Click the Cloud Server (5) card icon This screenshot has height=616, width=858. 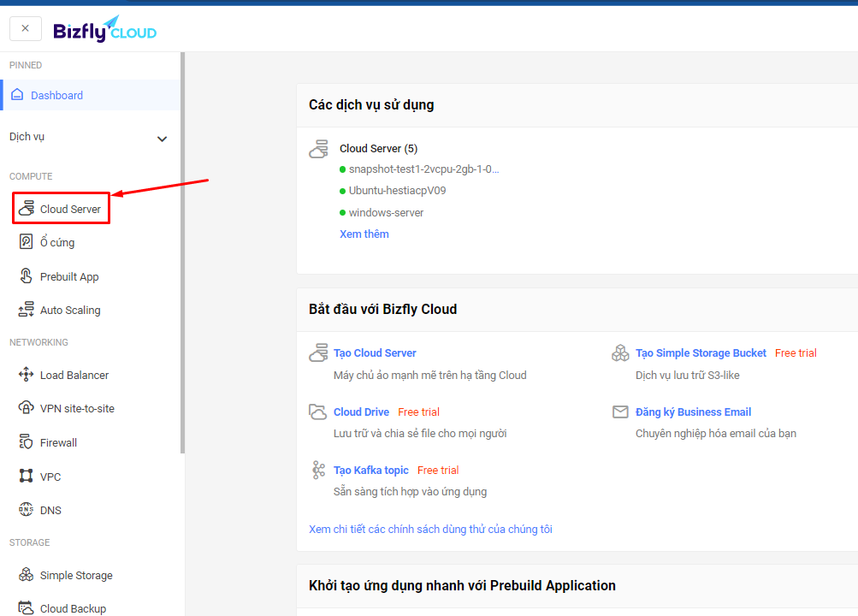(318, 149)
